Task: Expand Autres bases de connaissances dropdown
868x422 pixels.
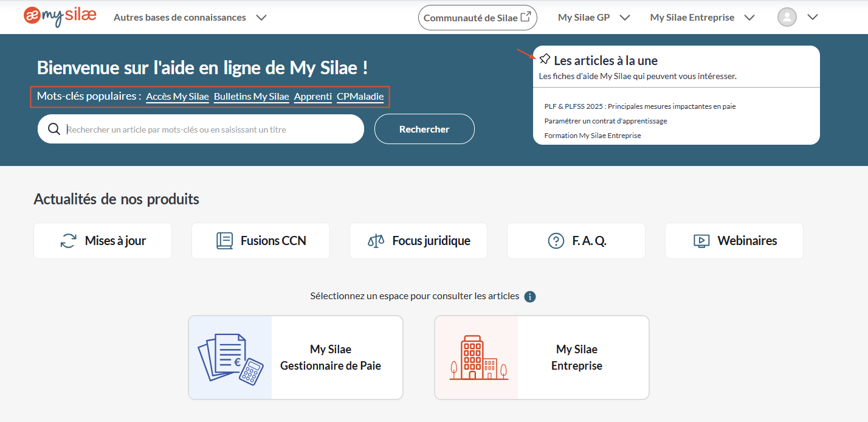Action: pos(190,18)
